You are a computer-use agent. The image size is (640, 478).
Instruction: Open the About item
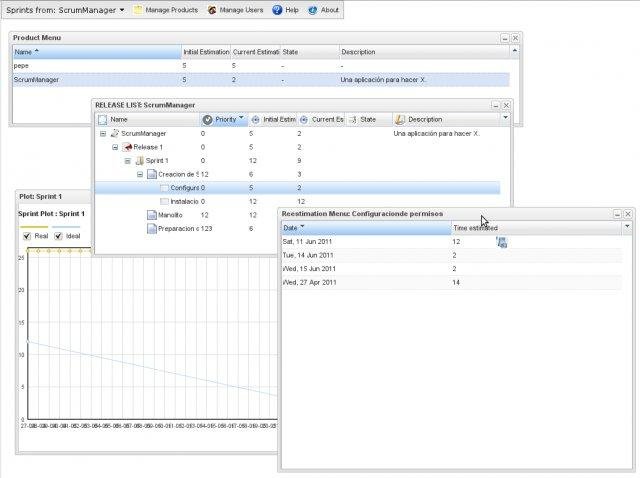pos(324,10)
